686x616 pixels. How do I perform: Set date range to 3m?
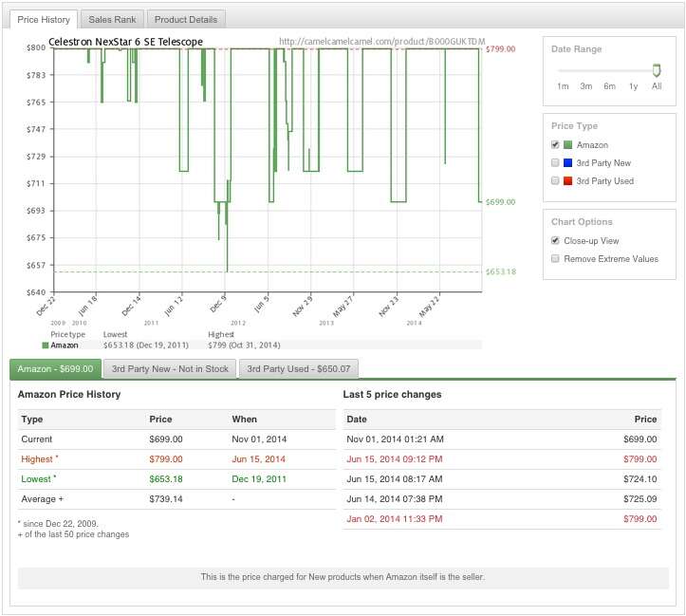585,86
